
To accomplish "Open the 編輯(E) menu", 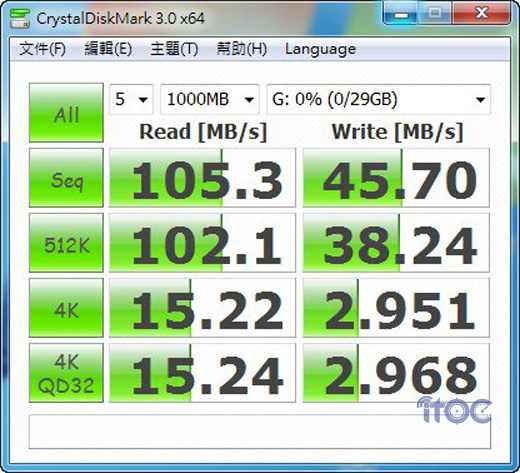I will (x=108, y=49).
